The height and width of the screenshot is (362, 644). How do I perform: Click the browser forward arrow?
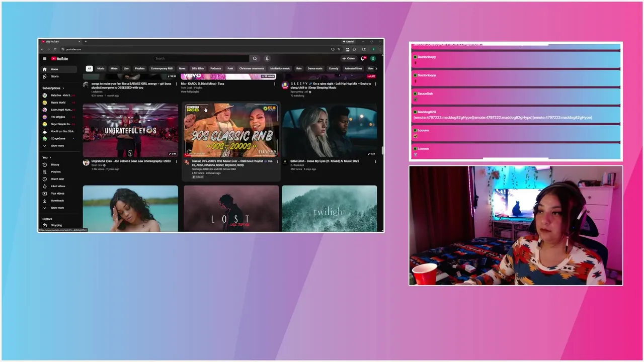49,49
